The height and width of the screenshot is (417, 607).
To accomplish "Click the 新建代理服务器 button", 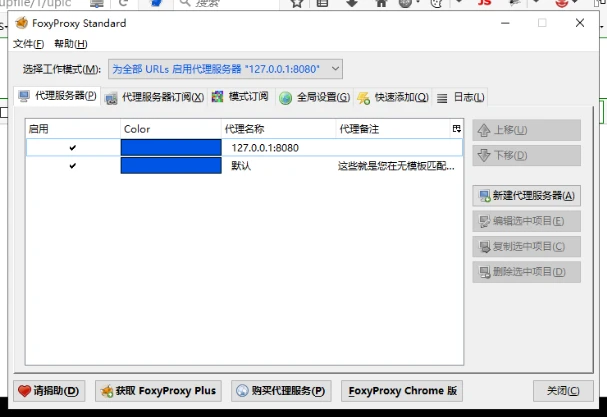I will [x=526, y=195].
